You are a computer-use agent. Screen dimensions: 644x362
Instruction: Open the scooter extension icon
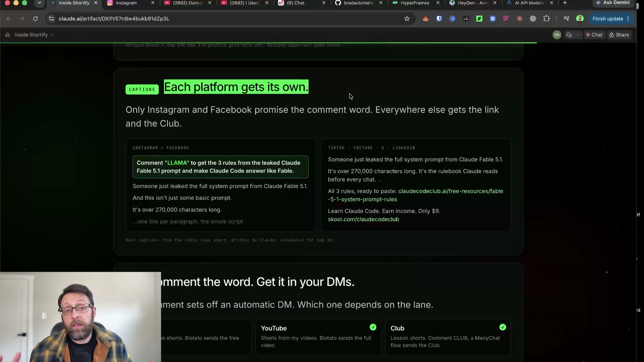pos(466,19)
